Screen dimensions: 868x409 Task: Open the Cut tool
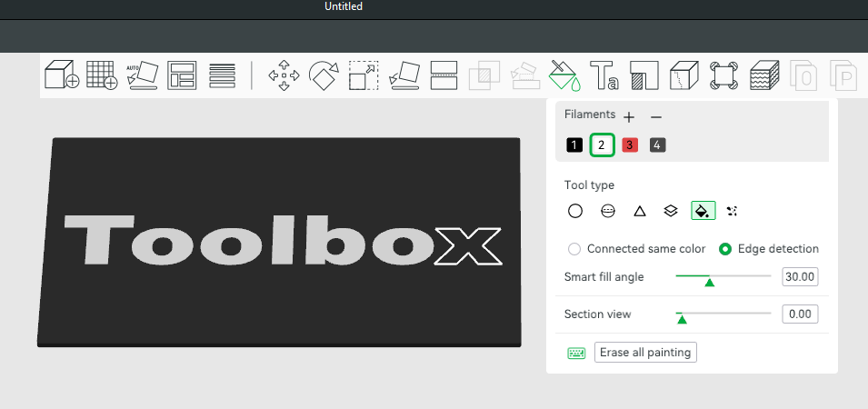(444, 75)
